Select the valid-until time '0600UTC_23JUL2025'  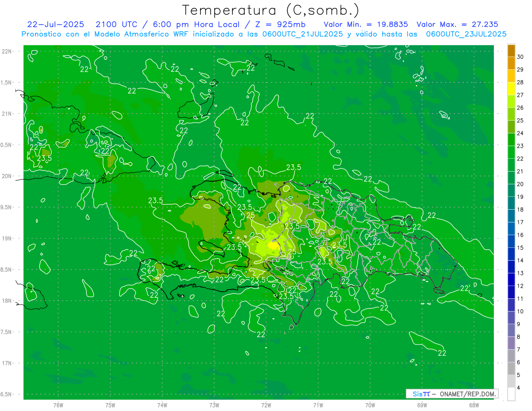pos(466,34)
